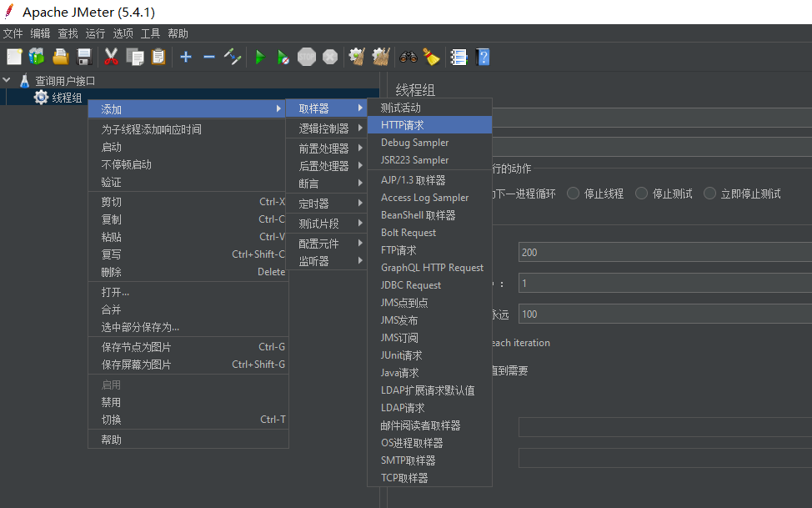The height and width of the screenshot is (508, 812).
Task: Expand the 添加 submenu arrow
Action: click(278, 108)
